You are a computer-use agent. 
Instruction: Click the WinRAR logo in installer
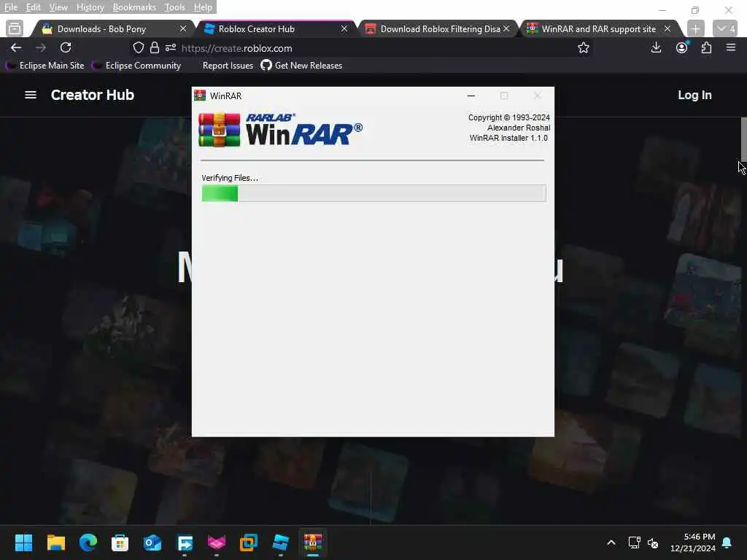click(x=281, y=130)
